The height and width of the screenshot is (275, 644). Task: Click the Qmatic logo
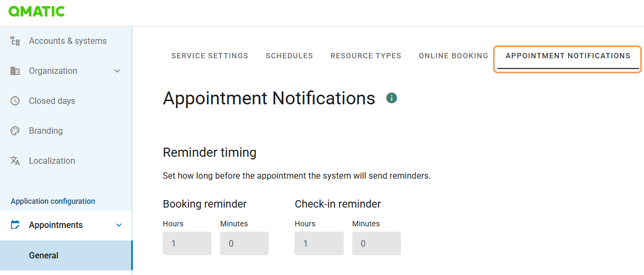click(36, 11)
